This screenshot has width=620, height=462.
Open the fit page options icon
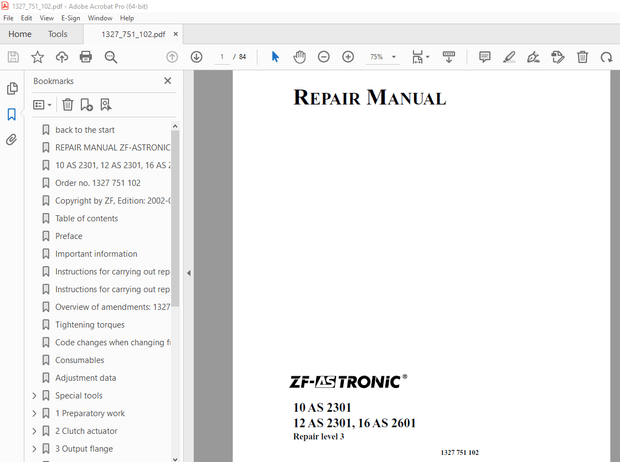pos(420,57)
